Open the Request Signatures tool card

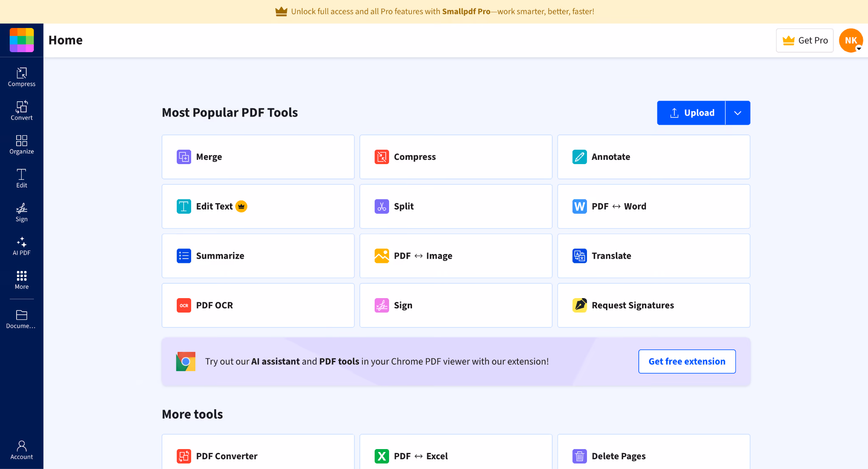tap(654, 305)
